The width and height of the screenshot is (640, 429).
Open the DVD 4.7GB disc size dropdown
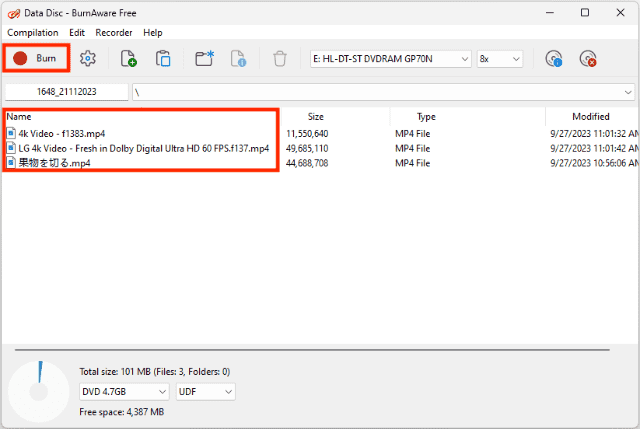tap(124, 392)
